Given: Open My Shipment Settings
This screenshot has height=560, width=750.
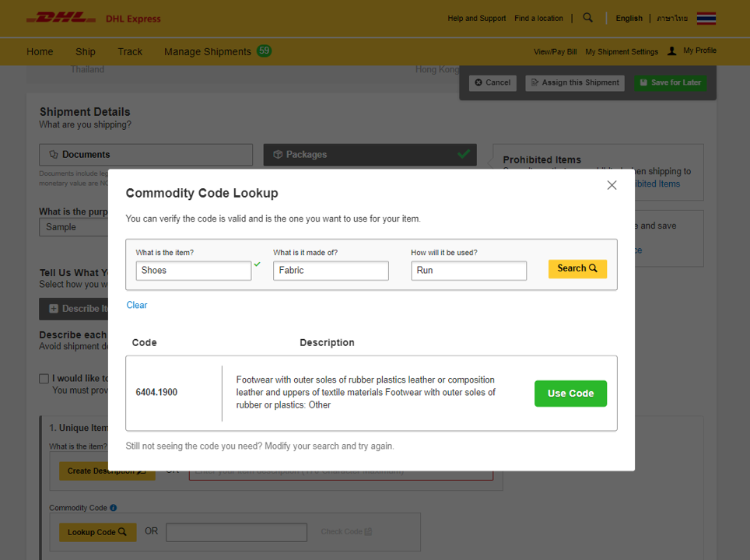Looking at the screenshot, I should point(622,51).
